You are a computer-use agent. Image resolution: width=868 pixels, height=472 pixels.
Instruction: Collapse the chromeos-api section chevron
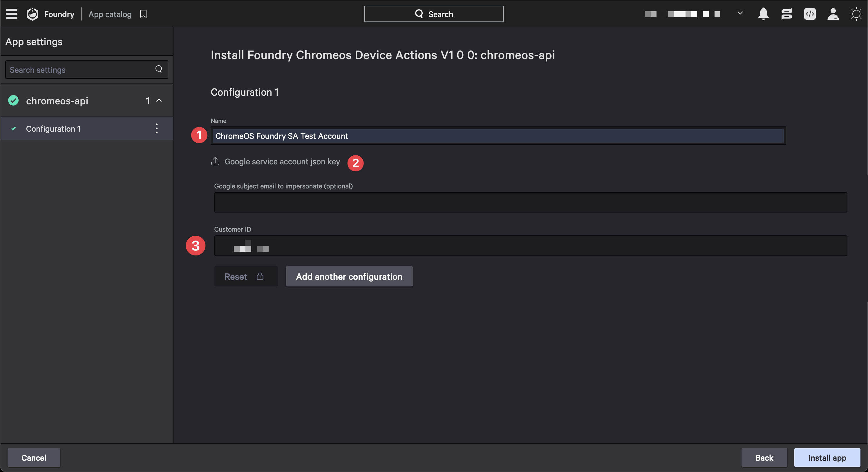click(159, 100)
